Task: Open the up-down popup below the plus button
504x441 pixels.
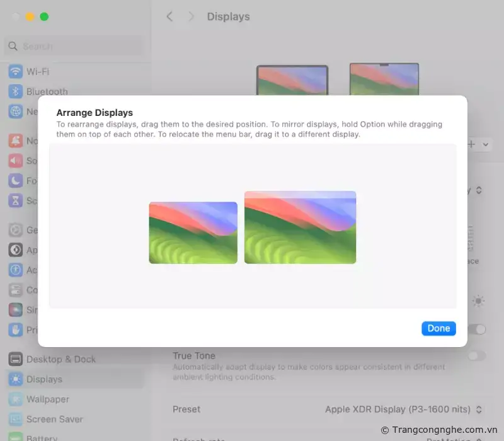Action: (x=479, y=190)
